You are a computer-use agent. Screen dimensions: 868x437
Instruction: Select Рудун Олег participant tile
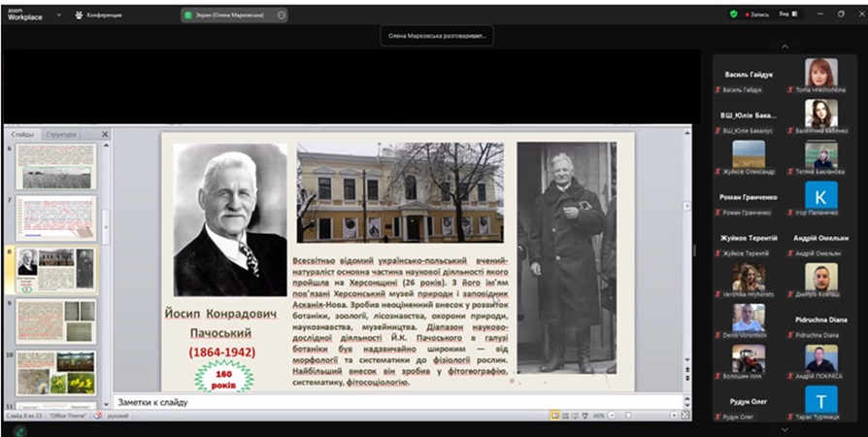749,402
